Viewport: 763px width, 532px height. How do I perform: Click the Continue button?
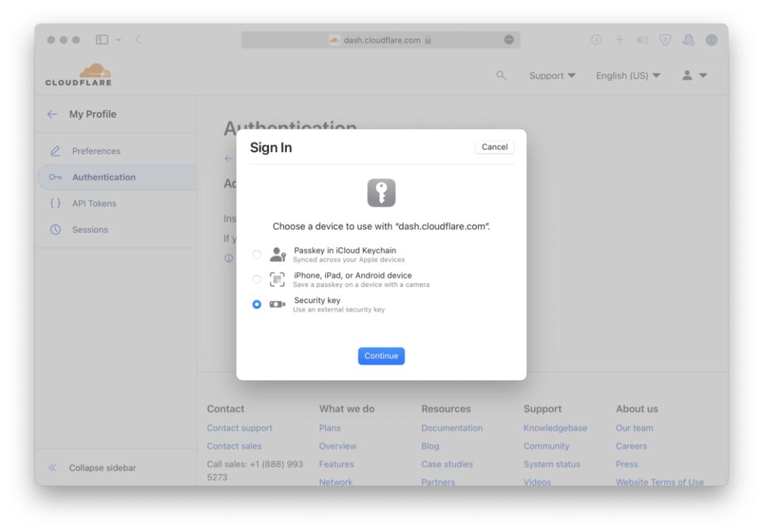coord(381,356)
